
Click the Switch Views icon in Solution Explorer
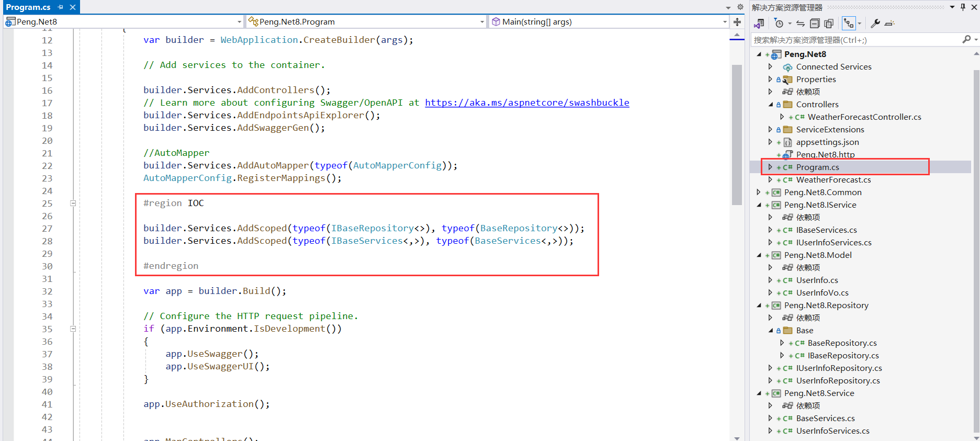pyautogui.click(x=759, y=24)
